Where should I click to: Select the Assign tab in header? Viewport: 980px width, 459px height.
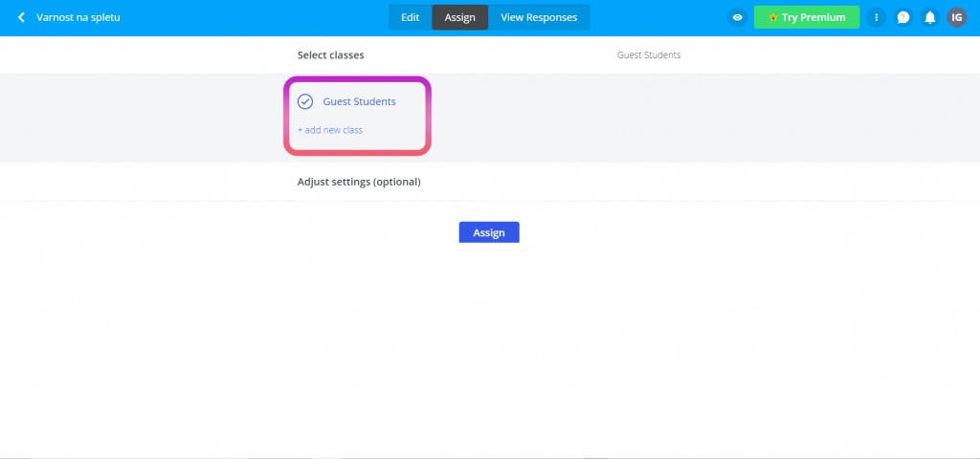(x=460, y=17)
